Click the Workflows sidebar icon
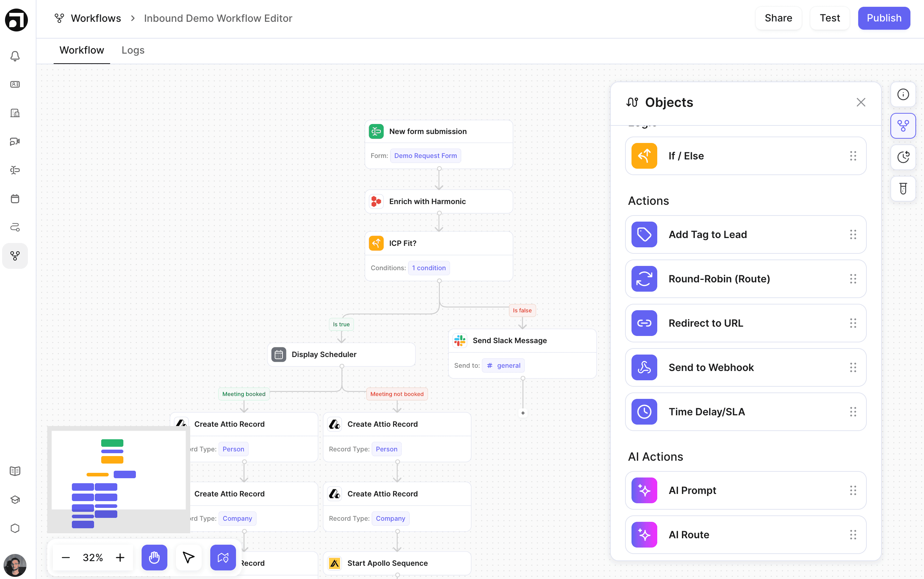 15,256
